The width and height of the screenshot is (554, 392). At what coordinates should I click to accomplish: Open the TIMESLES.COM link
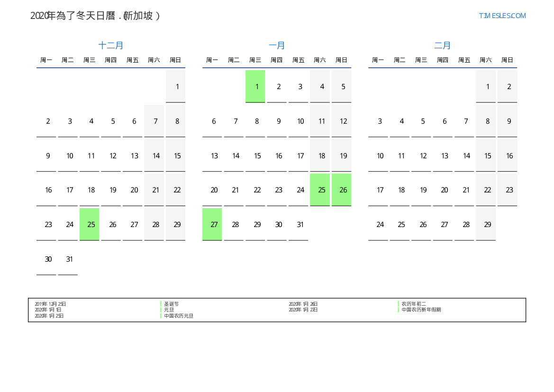(502, 16)
